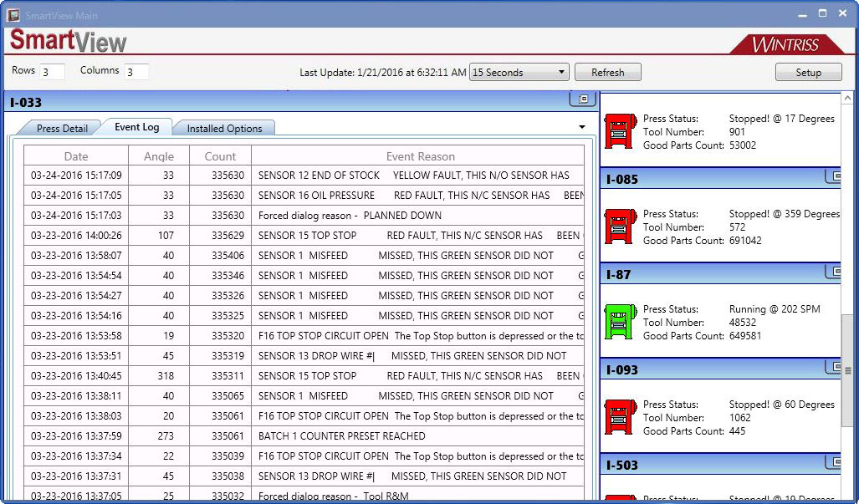859x504 pixels.
Task: Select row dated 03-24-2016 15:17:09
Action: click(304, 176)
